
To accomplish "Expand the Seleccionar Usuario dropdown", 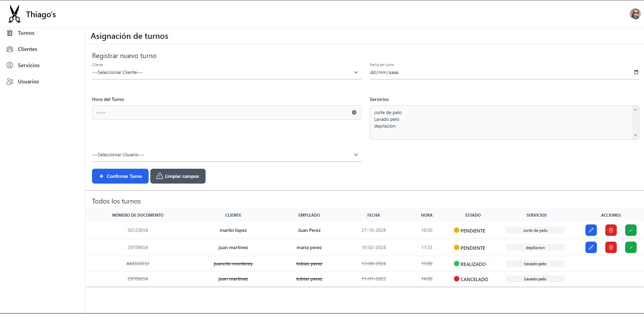I will click(227, 155).
